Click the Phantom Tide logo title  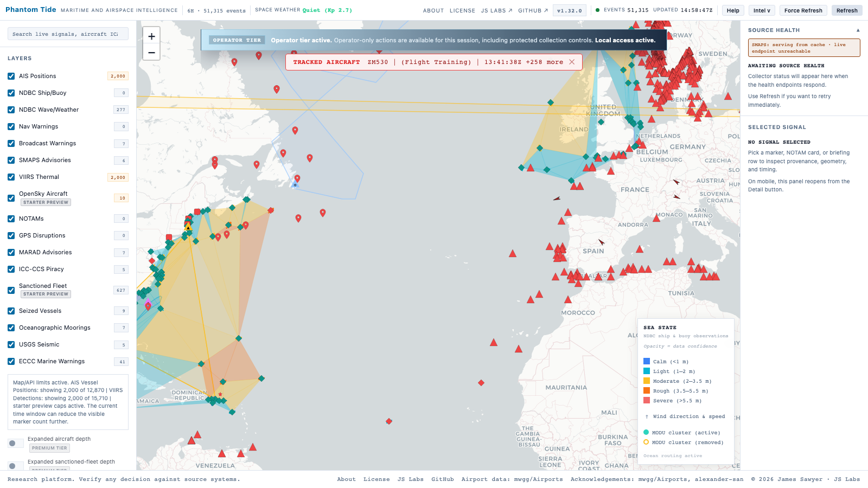point(31,10)
